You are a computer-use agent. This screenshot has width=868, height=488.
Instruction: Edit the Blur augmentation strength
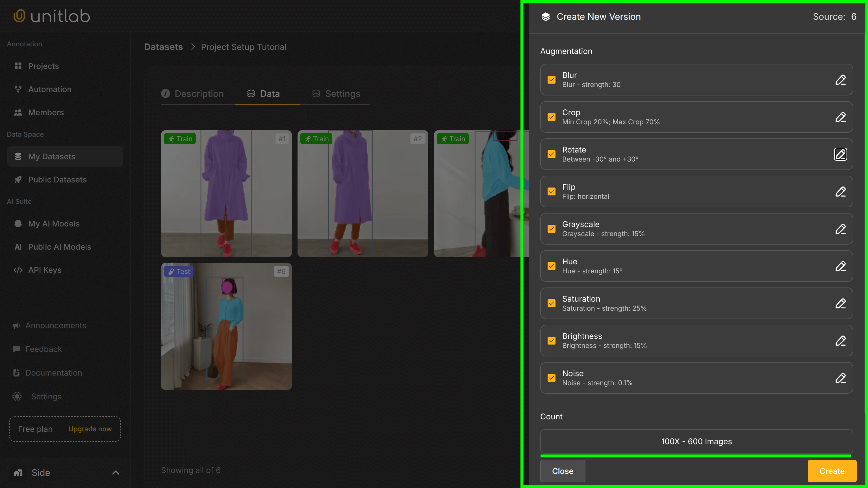840,80
